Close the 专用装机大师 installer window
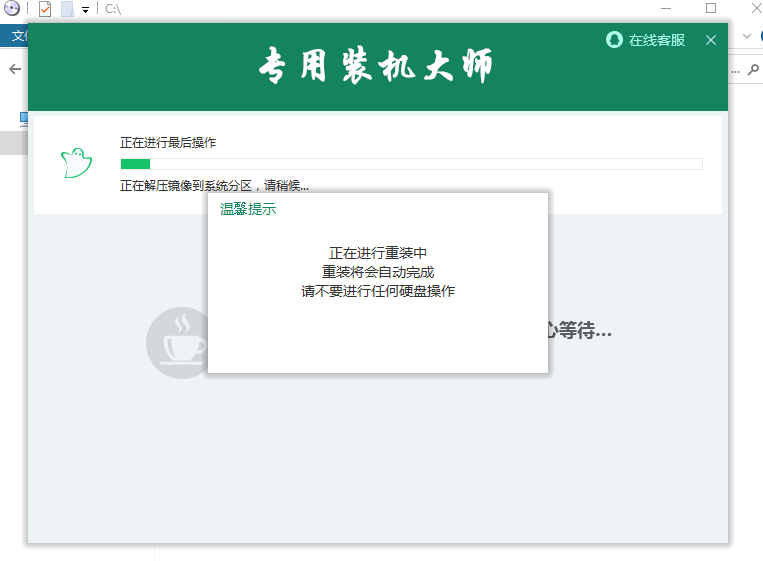The width and height of the screenshot is (763, 561). click(710, 40)
